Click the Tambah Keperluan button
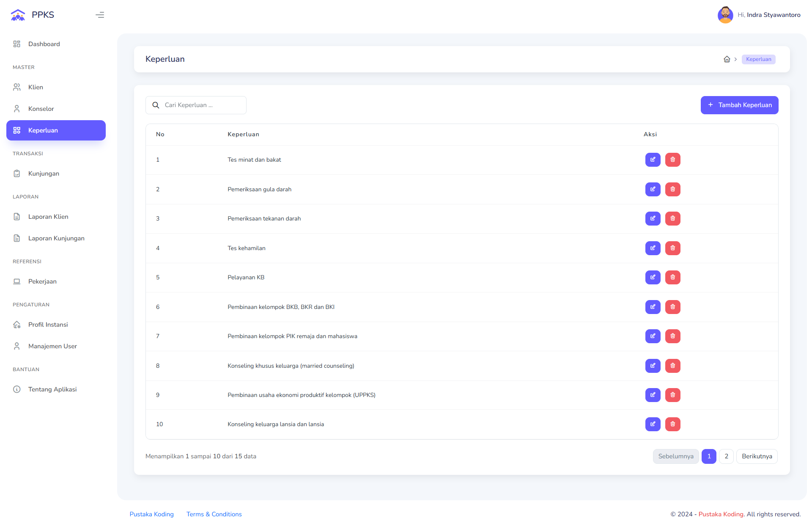The image size is (812, 529). [739, 105]
